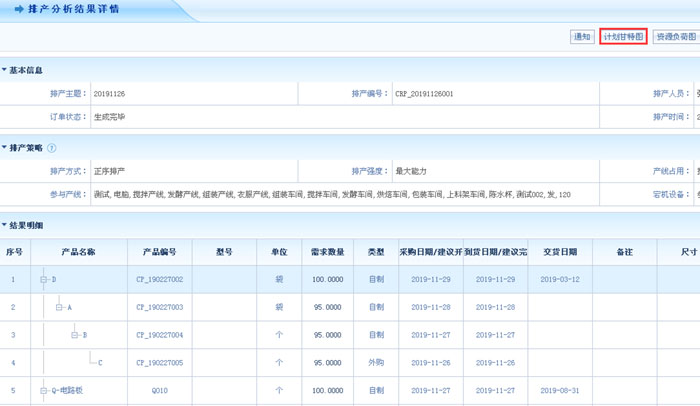Click the 通知 button
700x406 pixels.
pyautogui.click(x=581, y=37)
